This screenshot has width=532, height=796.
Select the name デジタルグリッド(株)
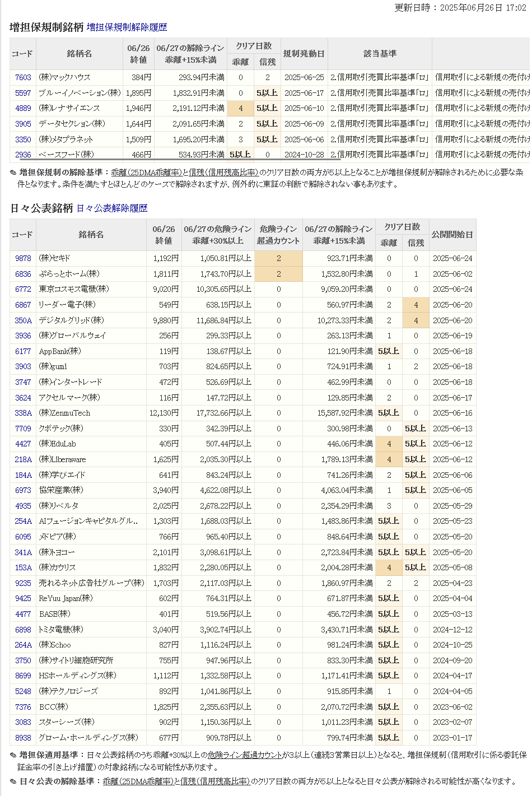tap(71, 320)
